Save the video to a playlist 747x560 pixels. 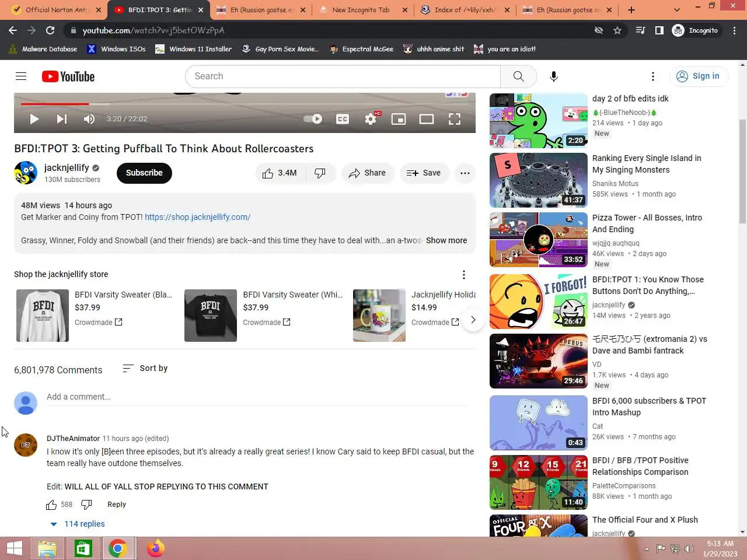pyautogui.click(x=424, y=173)
